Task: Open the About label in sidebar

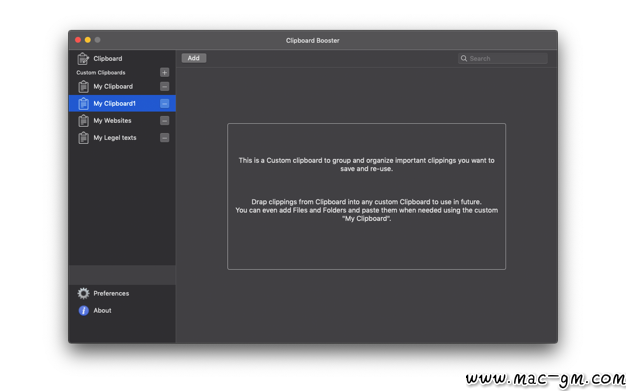Action: tap(102, 310)
